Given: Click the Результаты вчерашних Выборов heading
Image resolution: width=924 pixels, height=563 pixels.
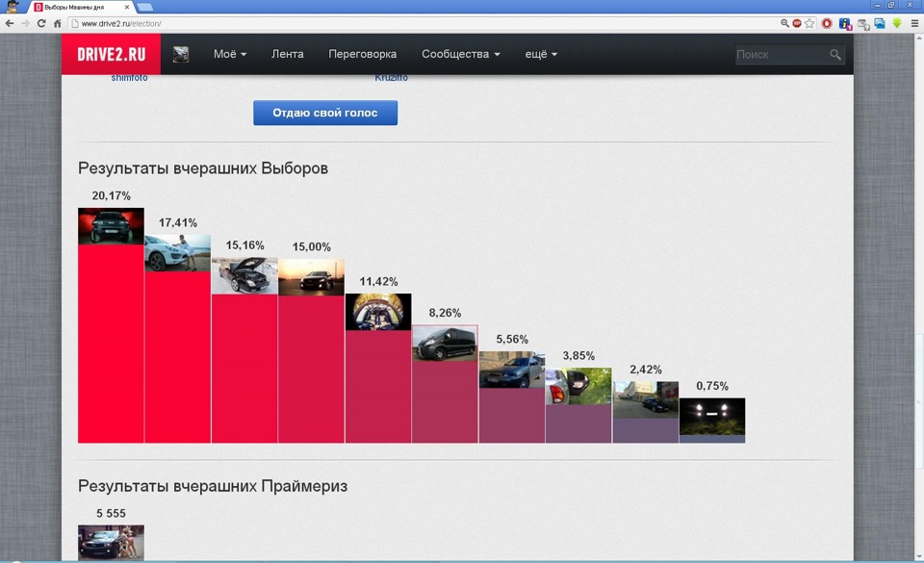Looking at the screenshot, I should pyautogui.click(x=203, y=168).
